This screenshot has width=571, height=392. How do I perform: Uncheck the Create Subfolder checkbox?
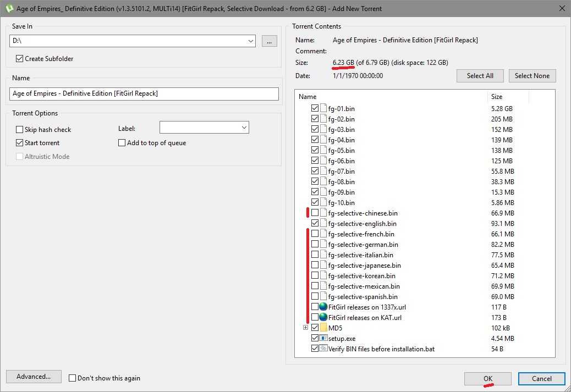click(20, 59)
